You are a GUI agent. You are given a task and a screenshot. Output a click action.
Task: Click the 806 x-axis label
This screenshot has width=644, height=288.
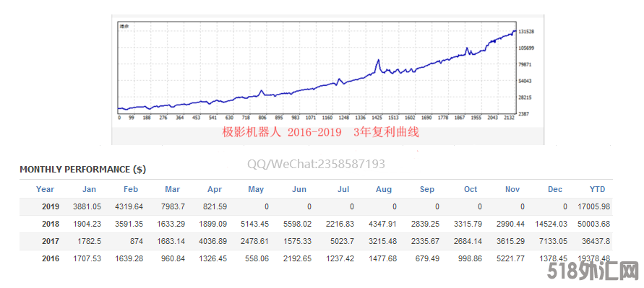tap(262, 118)
